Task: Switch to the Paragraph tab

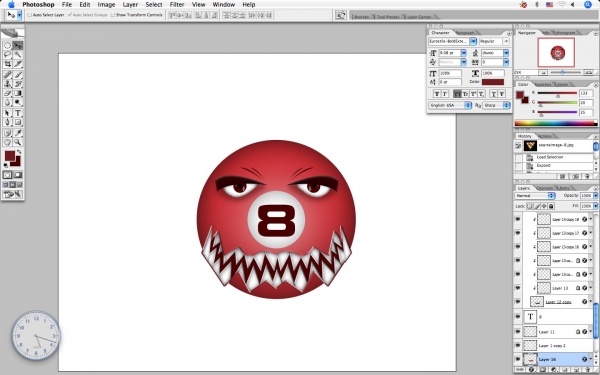Action: 465,33
